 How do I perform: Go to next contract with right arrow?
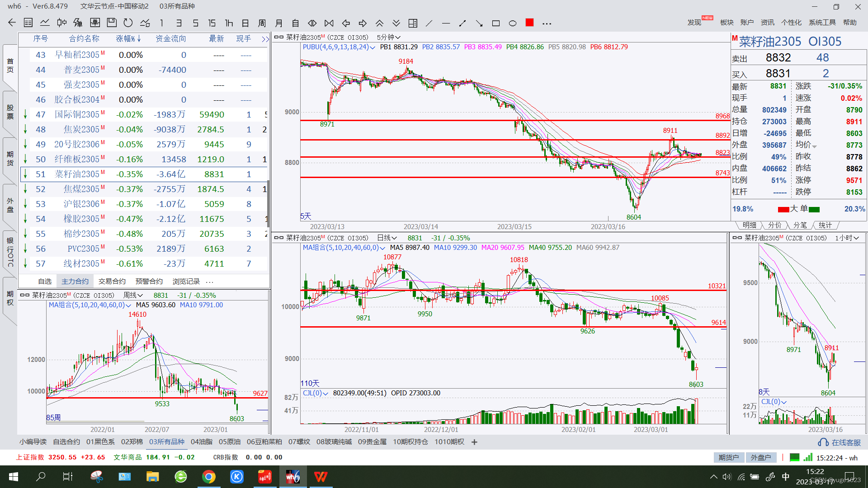click(363, 23)
